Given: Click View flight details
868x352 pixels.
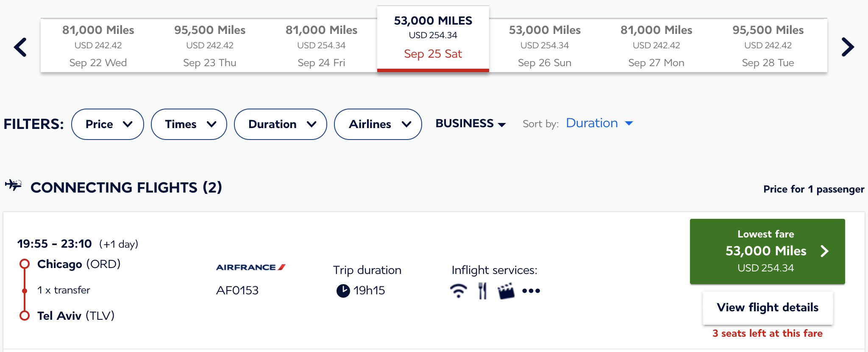Looking at the screenshot, I should tap(767, 308).
